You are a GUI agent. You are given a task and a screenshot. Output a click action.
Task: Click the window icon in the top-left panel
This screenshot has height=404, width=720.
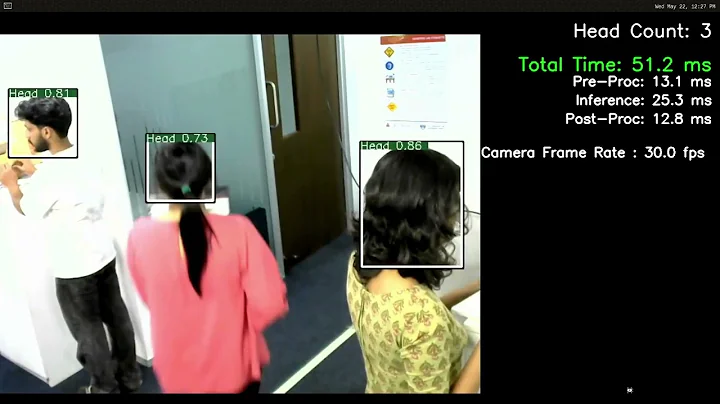7,6
